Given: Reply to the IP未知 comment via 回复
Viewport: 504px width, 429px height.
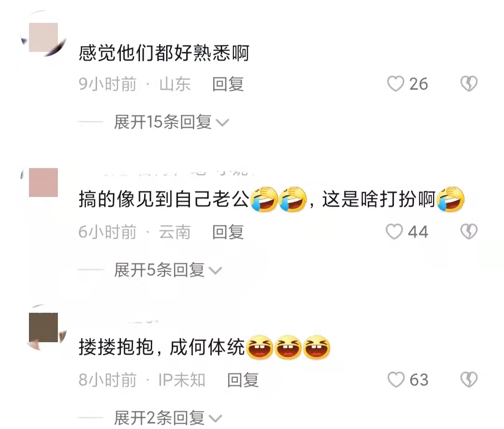Looking at the screenshot, I should click(243, 380).
